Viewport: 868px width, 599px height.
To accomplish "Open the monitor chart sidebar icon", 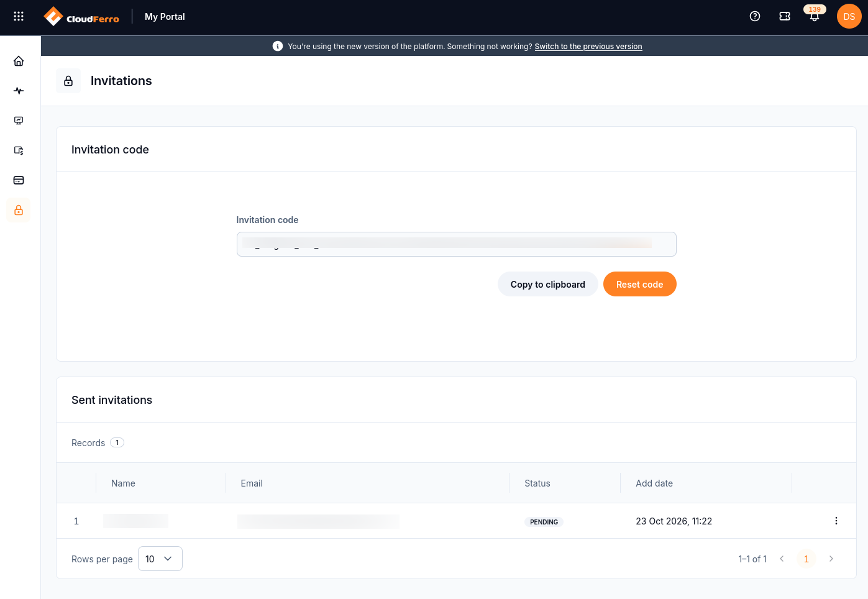I will tap(19, 121).
